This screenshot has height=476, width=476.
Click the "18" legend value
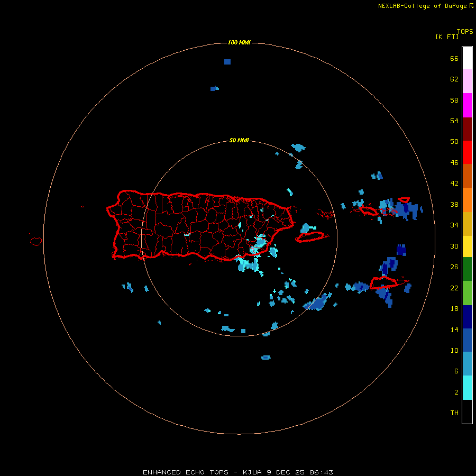454,308
